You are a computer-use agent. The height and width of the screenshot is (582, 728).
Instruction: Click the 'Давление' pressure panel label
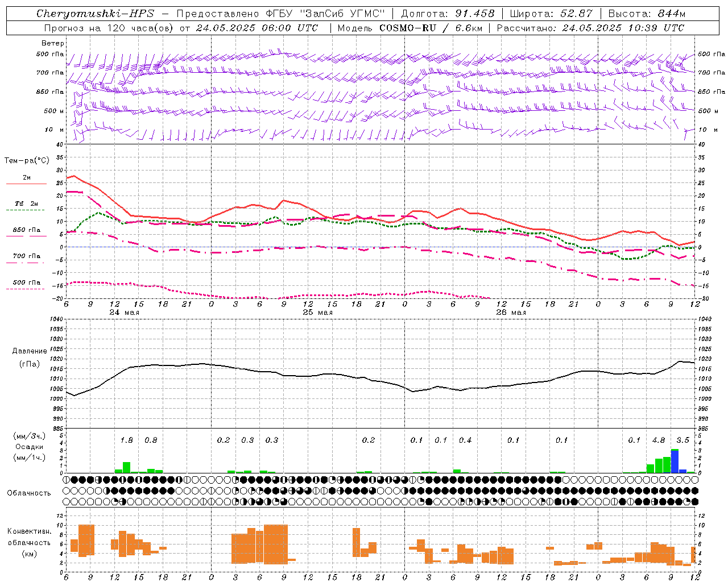[x=30, y=351]
